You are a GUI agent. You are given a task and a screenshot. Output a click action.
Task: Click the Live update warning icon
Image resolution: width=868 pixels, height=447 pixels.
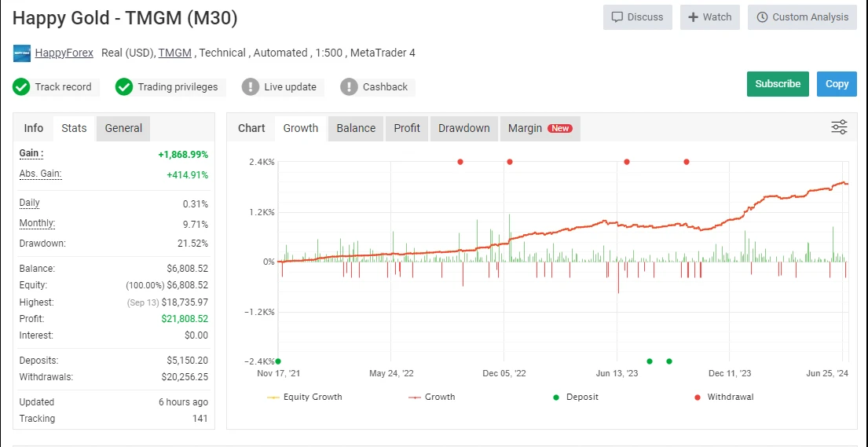point(251,87)
